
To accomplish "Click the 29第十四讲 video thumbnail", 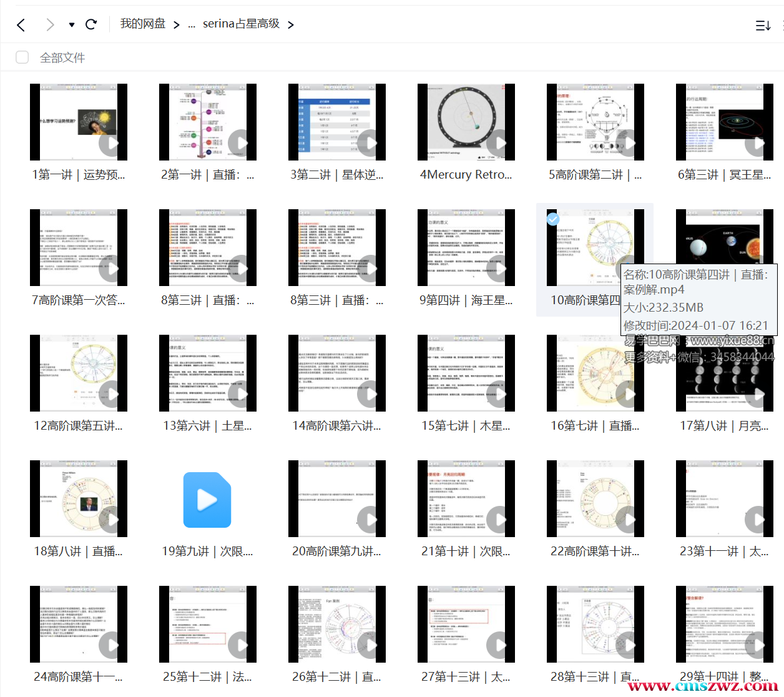I will click(x=724, y=625).
